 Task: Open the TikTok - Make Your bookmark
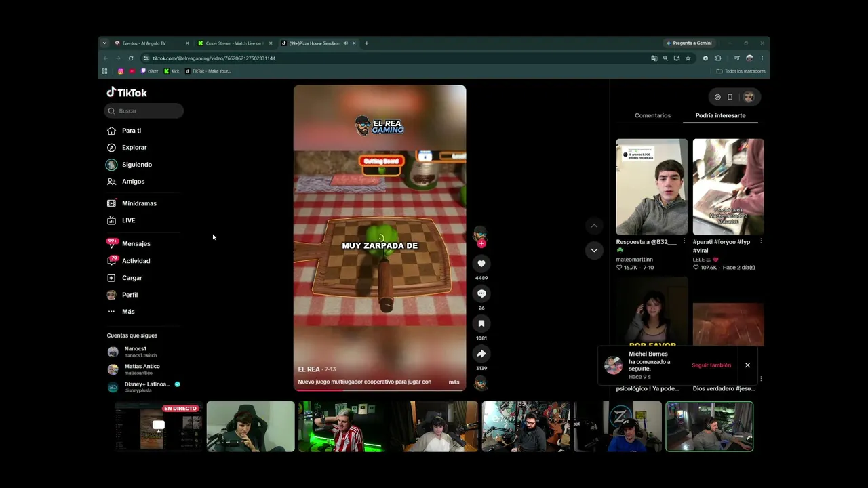point(208,71)
